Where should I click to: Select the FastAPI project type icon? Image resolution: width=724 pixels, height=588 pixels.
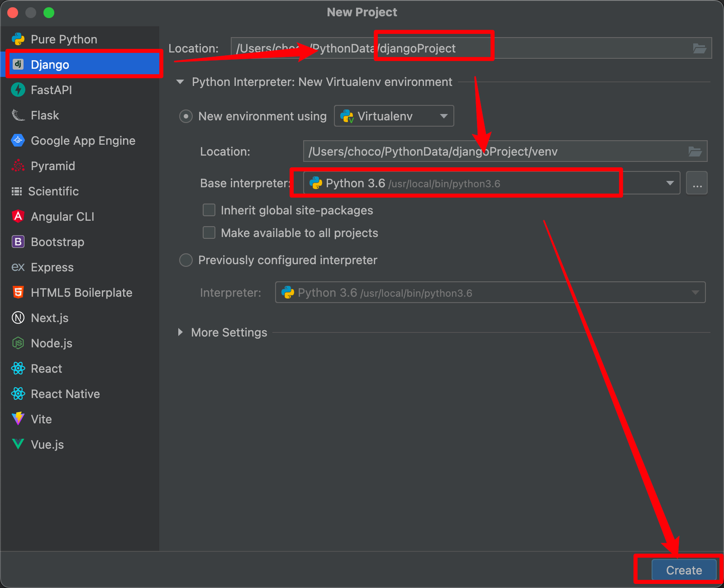pyautogui.click(x=18, y=90)
